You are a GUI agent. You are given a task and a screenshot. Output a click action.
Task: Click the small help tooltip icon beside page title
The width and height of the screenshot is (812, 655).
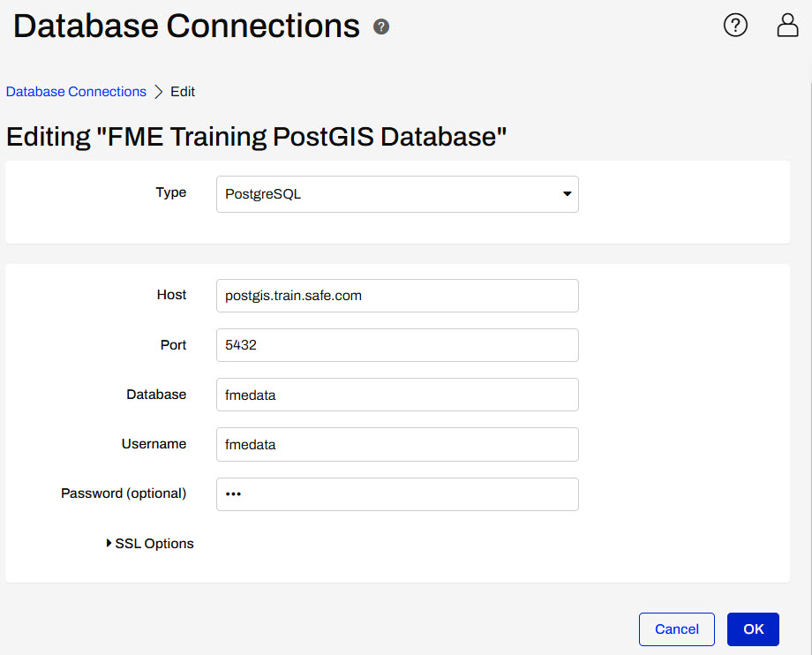point(381,27)
